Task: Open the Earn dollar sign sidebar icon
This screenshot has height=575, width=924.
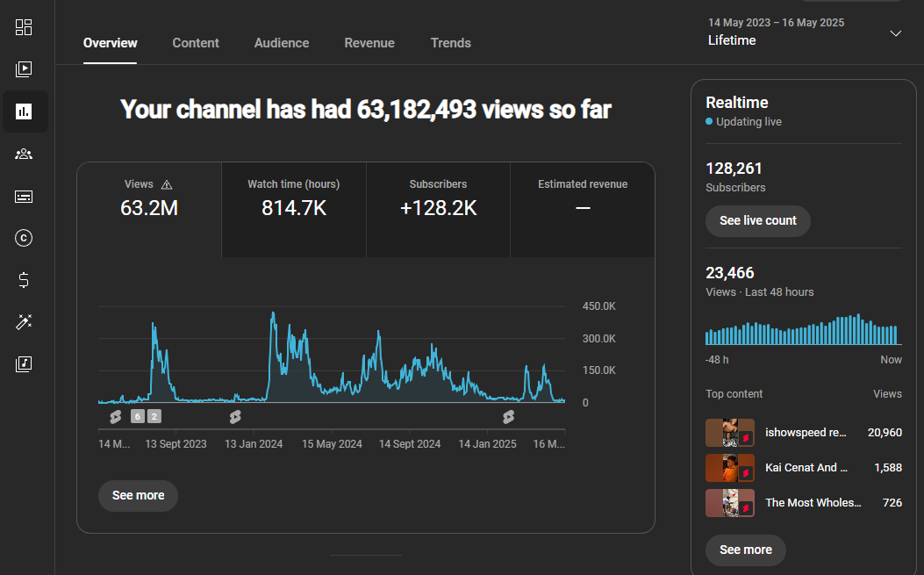Action: (x=24, y=280)
